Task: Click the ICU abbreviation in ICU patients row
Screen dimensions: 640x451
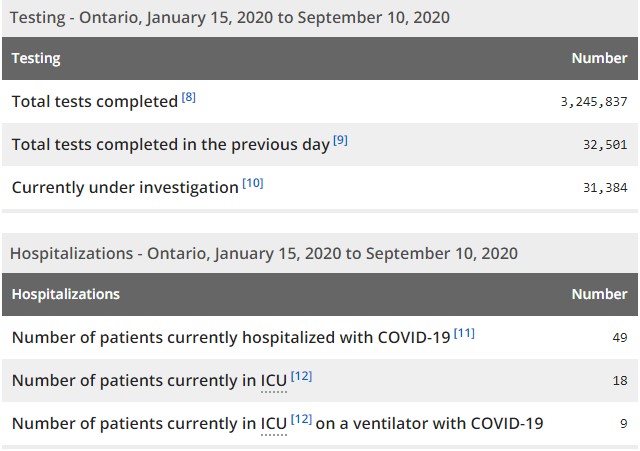Action: click(x=274, y=381)
